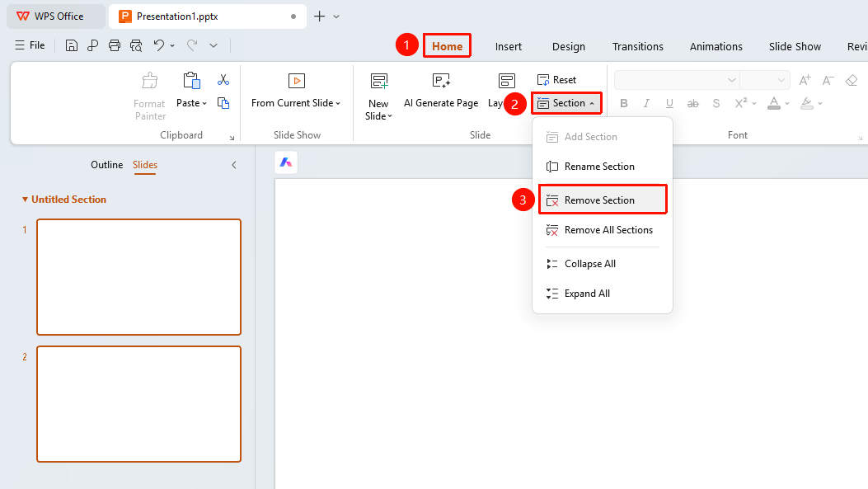Click the Increase Font Size icon
Image resolution: width=868 pixels, height=489 pixels.
point(805,80)
